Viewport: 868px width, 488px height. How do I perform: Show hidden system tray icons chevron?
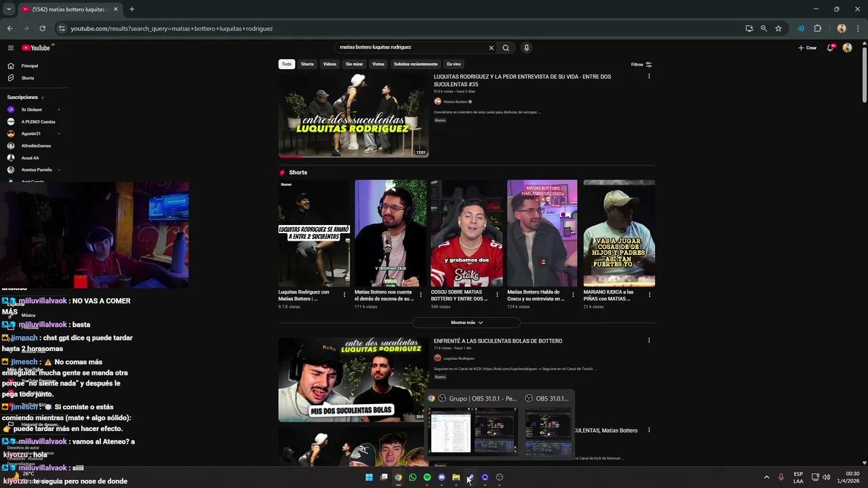point(766,477)
